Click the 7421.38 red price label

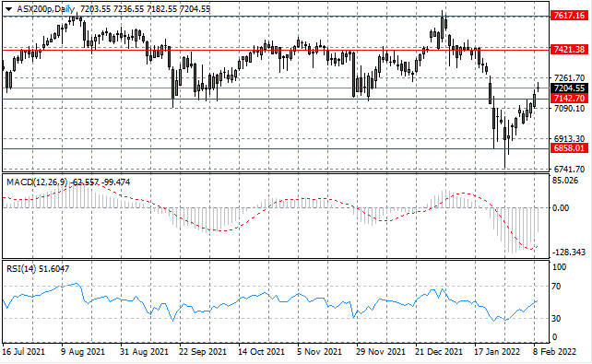coord(569,50)
